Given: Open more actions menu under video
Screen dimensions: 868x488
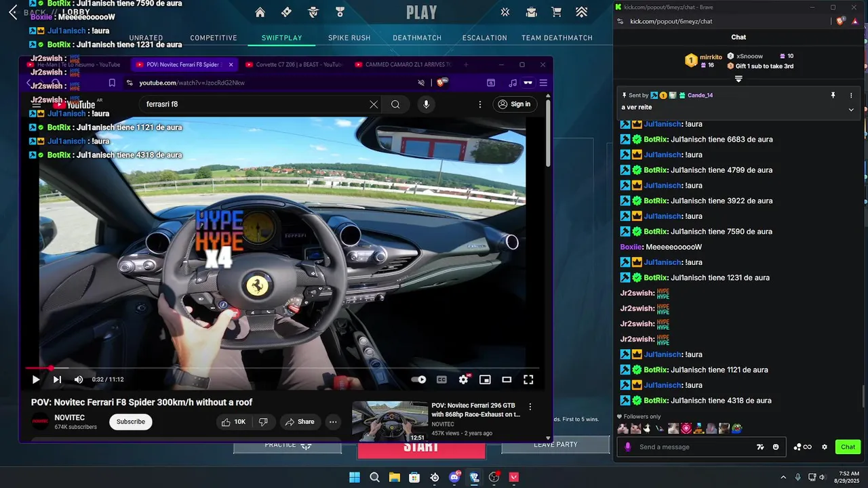Looking at the screenshot, I should [x=333, y=422].
